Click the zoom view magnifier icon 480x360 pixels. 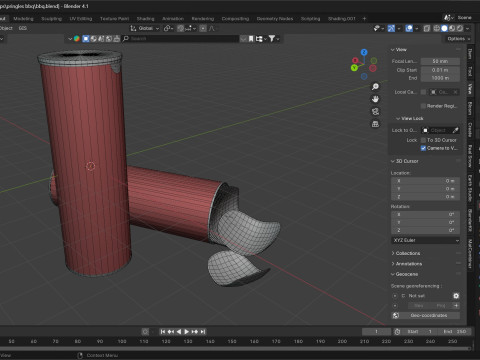point(375,87)
